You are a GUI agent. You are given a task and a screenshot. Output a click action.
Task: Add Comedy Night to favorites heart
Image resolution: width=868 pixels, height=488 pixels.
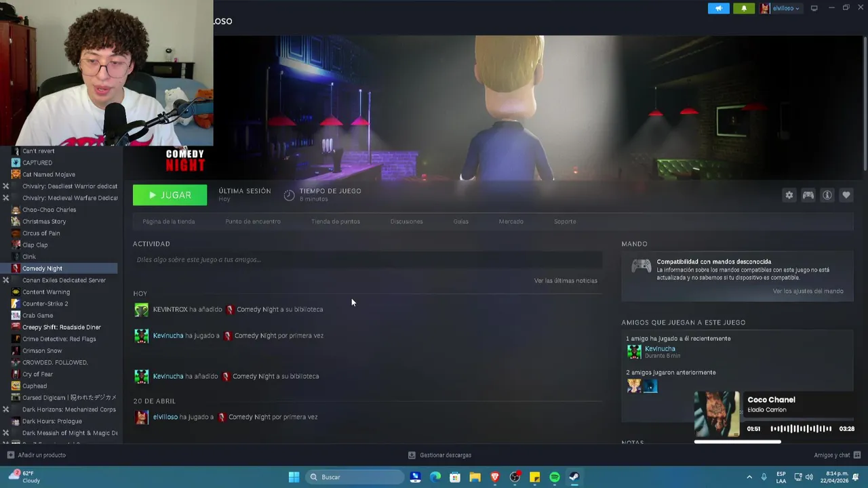[846, 195]
